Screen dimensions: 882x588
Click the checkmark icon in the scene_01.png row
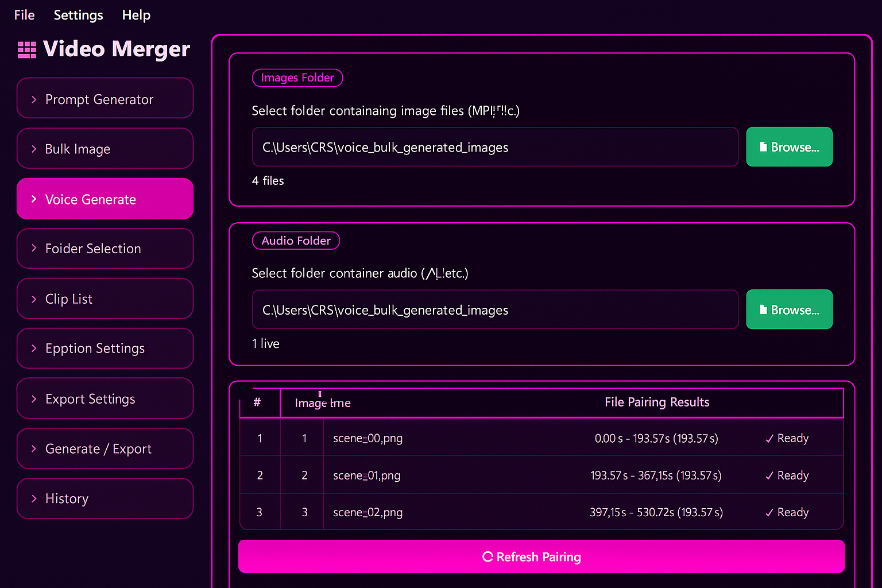769,476
